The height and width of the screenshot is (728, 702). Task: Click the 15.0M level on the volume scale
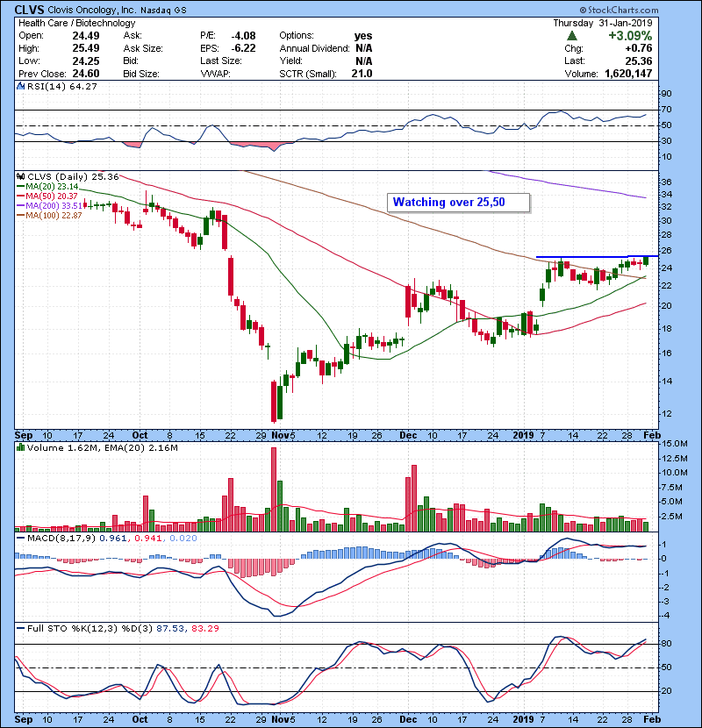tap(675, 444)
